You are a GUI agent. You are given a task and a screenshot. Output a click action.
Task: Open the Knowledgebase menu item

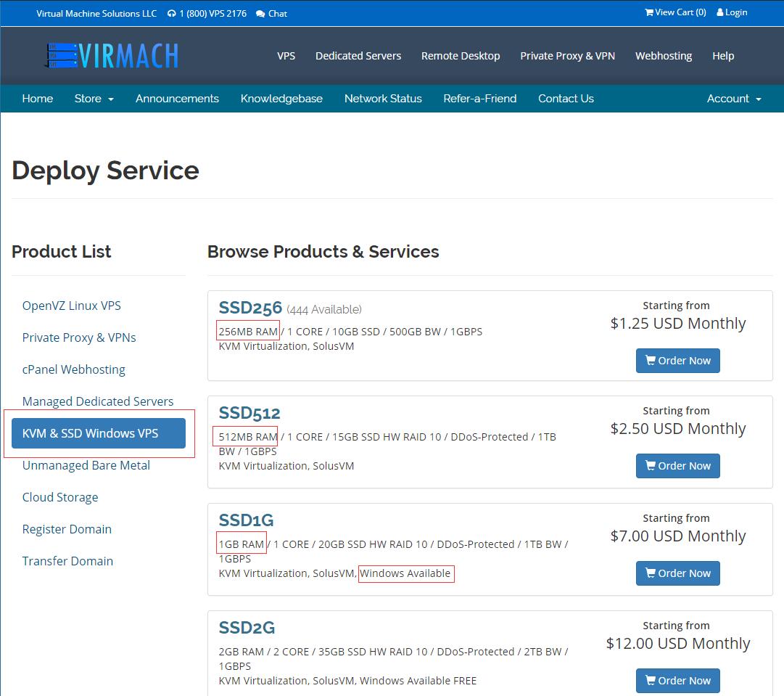(x=281, y=98)
